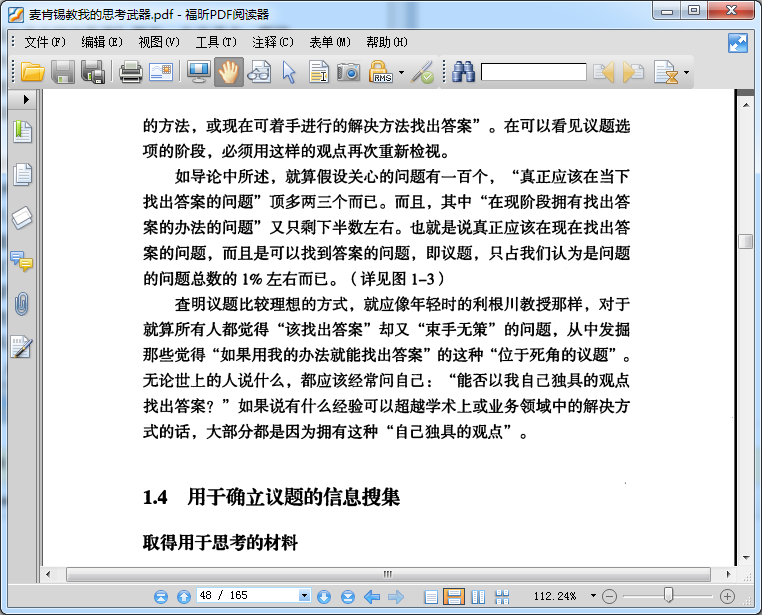762x615 pixels.
Task: Open the Signatures panel with pen icon
Action: click(x=21, y=347)
